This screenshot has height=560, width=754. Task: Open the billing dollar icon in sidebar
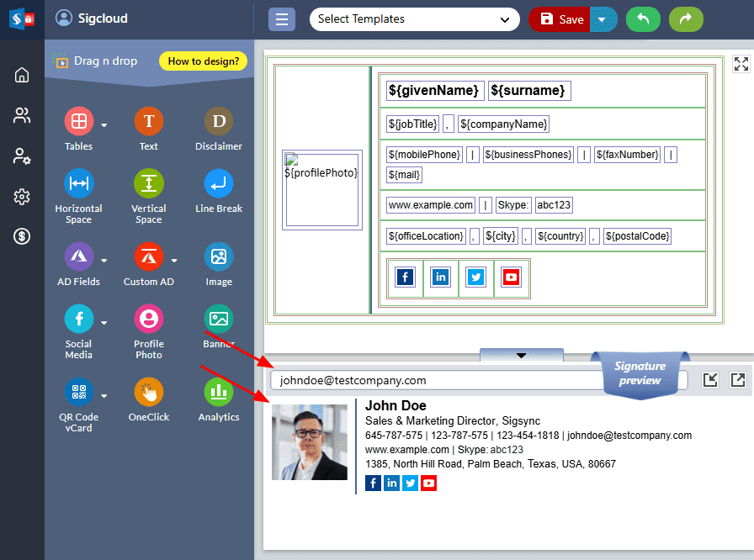(22, 236)
